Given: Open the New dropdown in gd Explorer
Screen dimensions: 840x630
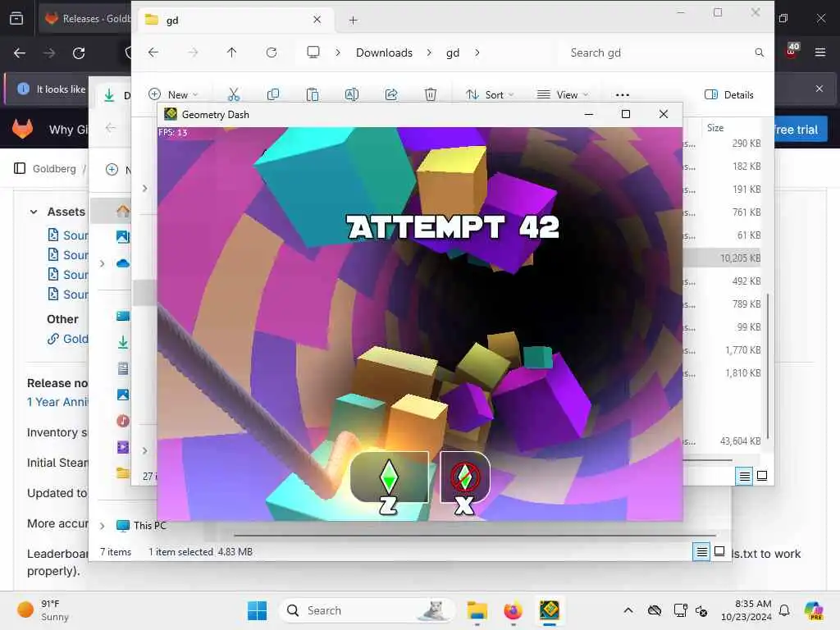Looking at the screenshot, I should click(x=174, y=95).
